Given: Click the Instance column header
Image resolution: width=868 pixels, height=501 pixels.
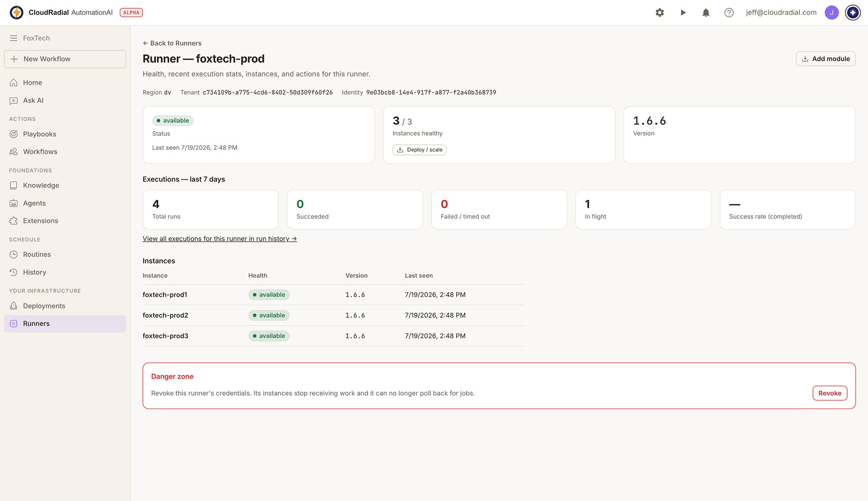Looking at the screenshot, I should coord(155,276).
